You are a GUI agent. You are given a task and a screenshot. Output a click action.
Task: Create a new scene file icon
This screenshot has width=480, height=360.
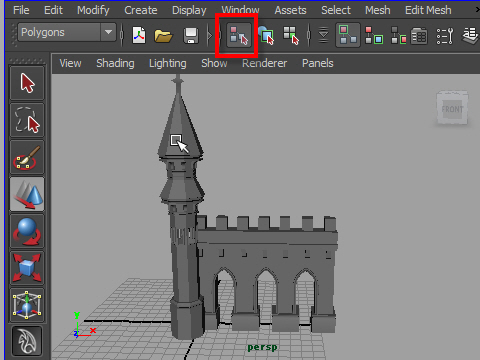139,35
